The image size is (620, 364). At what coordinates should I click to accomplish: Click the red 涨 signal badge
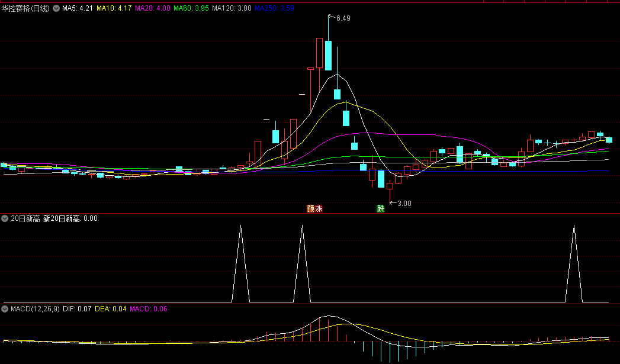(319, 209)
